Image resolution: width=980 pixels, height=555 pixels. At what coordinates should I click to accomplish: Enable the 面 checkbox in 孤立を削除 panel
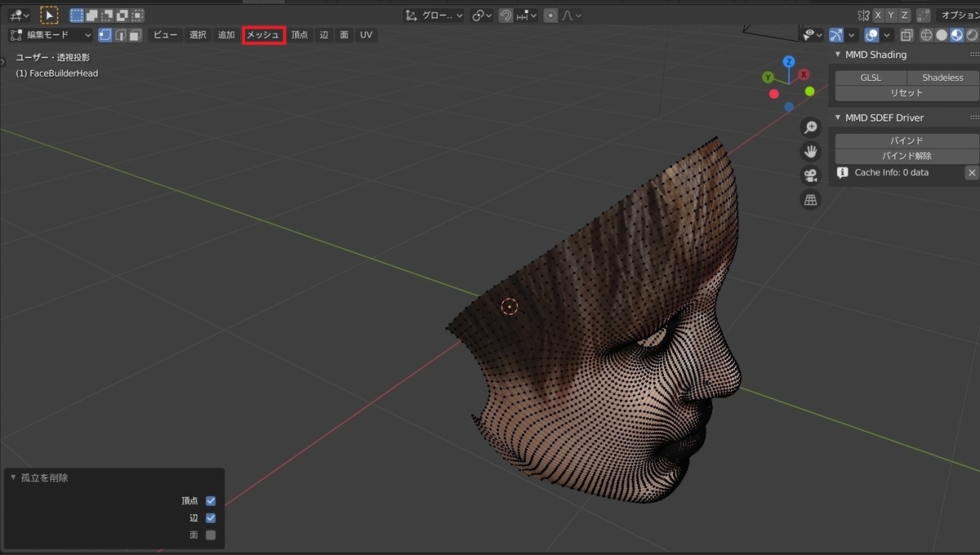[211, 535]
